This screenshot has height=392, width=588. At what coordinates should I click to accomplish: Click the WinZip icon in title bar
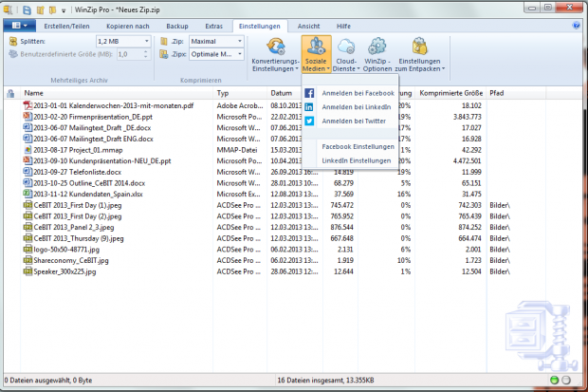click(8, 9)
